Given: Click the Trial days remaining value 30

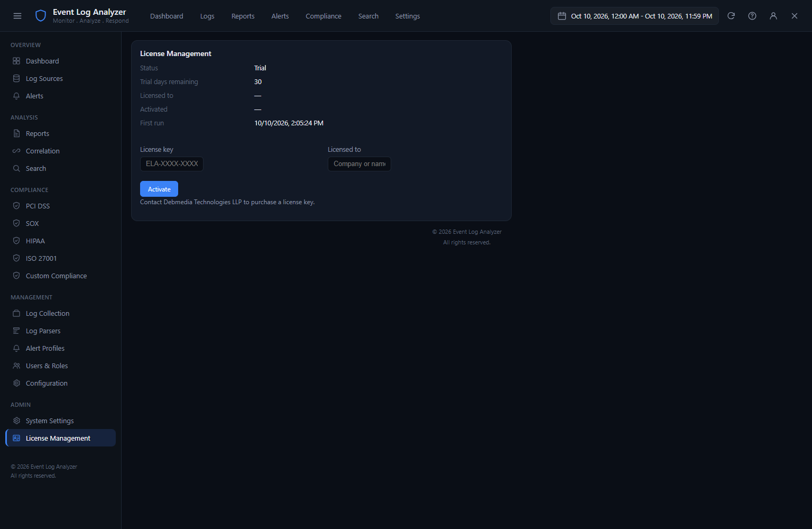Looking at the screenshot, I should [258, 81].
